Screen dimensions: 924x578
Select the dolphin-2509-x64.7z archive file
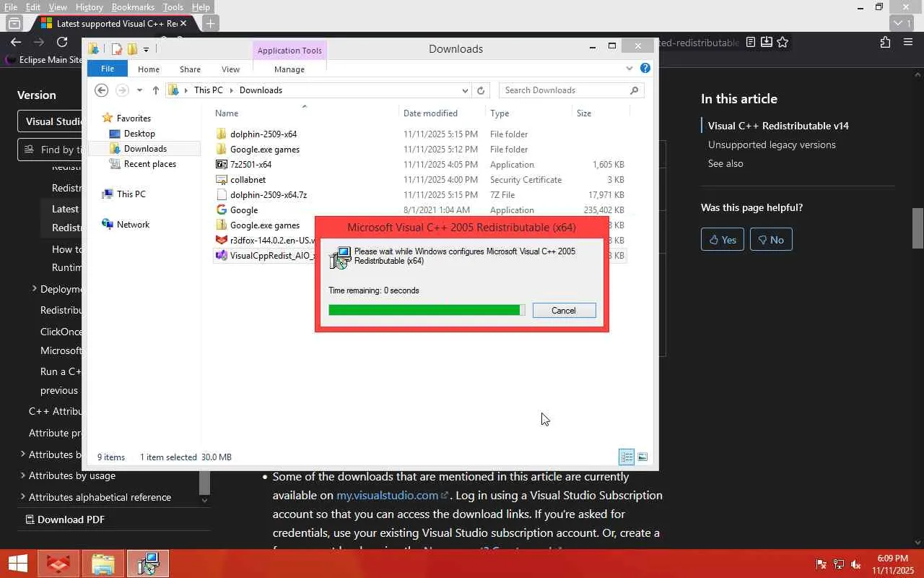coord(269,195)
